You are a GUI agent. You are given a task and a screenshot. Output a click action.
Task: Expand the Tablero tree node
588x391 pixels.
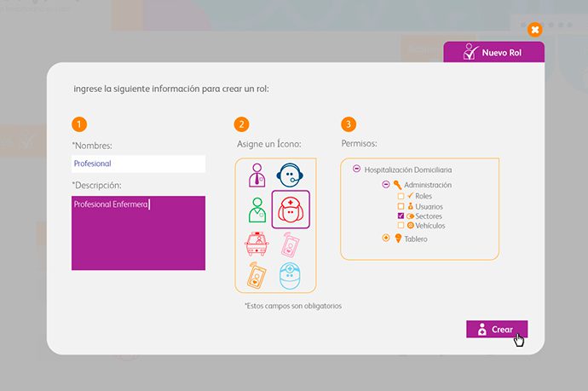coord(386,238)
